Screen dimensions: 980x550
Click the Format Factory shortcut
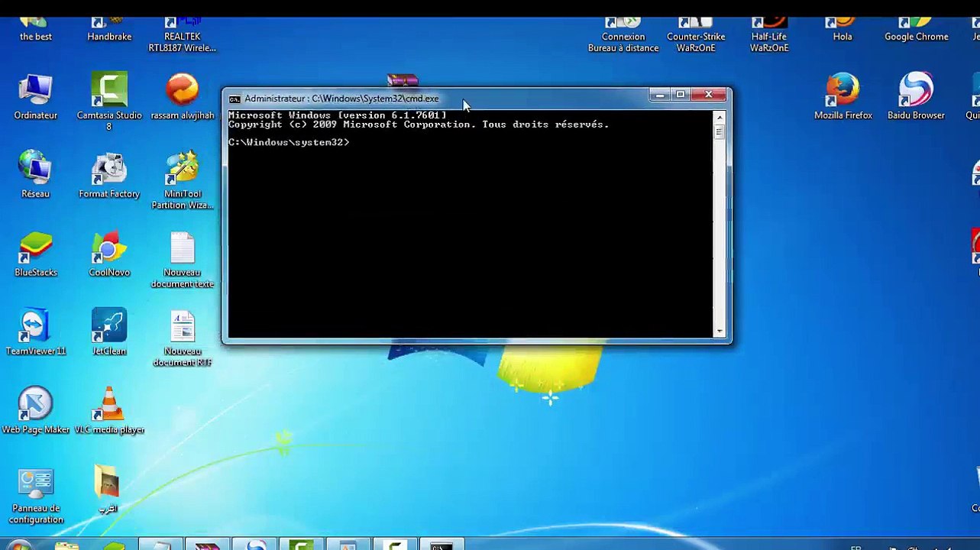point(109,175)
